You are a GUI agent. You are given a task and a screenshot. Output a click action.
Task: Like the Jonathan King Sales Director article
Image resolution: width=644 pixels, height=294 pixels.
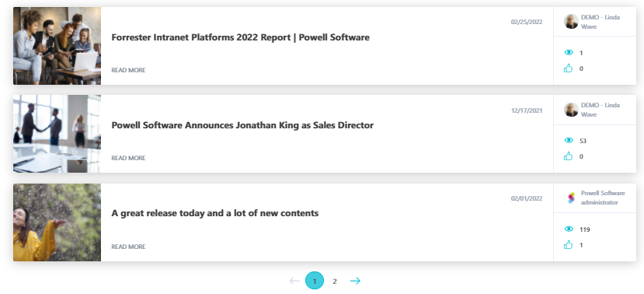point(568,156)
